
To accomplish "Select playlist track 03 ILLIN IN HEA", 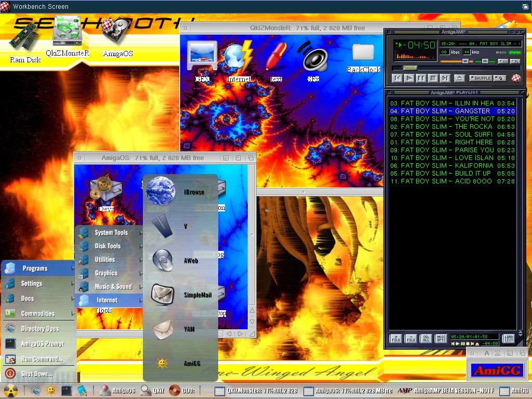I will (x=453, y=103).
